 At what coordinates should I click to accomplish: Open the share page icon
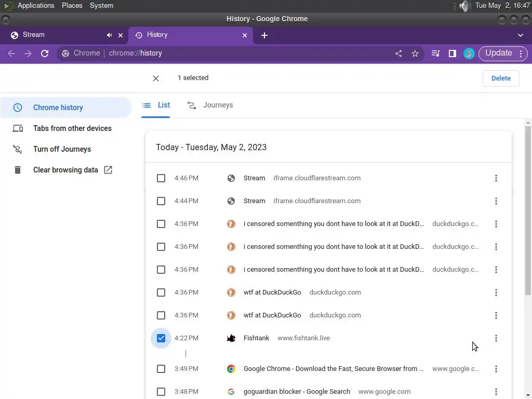tap(398, 54)
